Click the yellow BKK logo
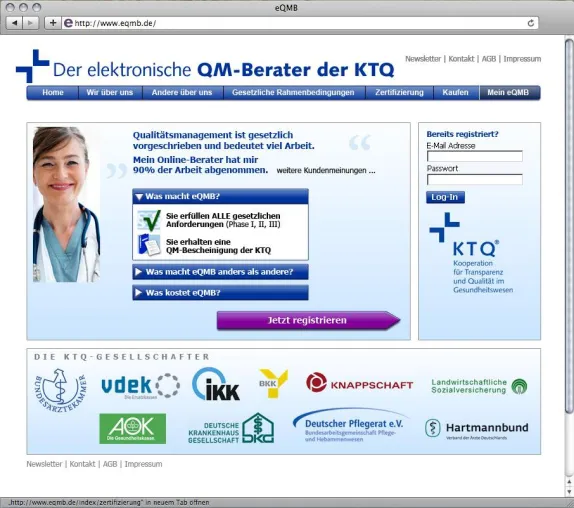Viewport: 574px width, 508px height. coord(273,383)
